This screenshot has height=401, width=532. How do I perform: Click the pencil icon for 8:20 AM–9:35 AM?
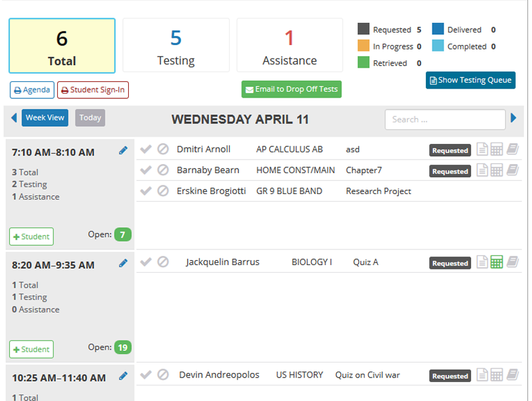pos(123,263)
